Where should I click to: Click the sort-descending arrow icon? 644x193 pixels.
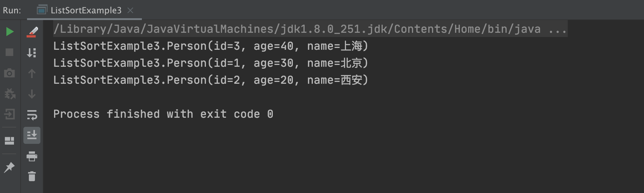(x=32, y=53)
